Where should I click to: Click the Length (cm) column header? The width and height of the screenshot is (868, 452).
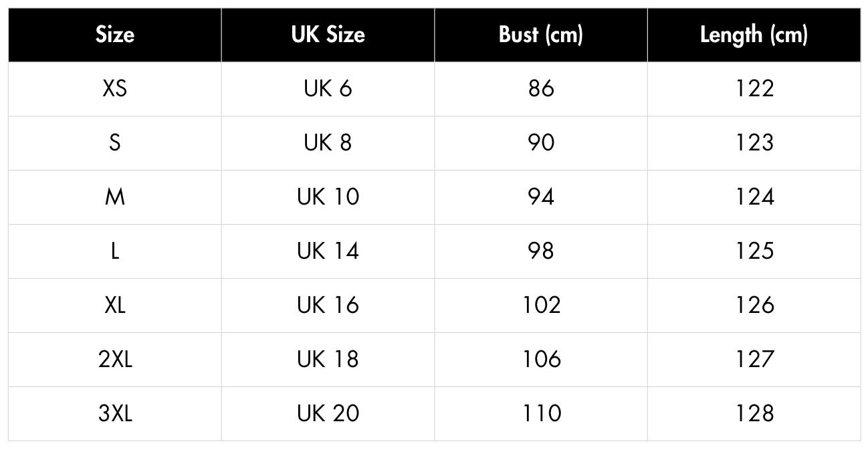pos(754,35)
